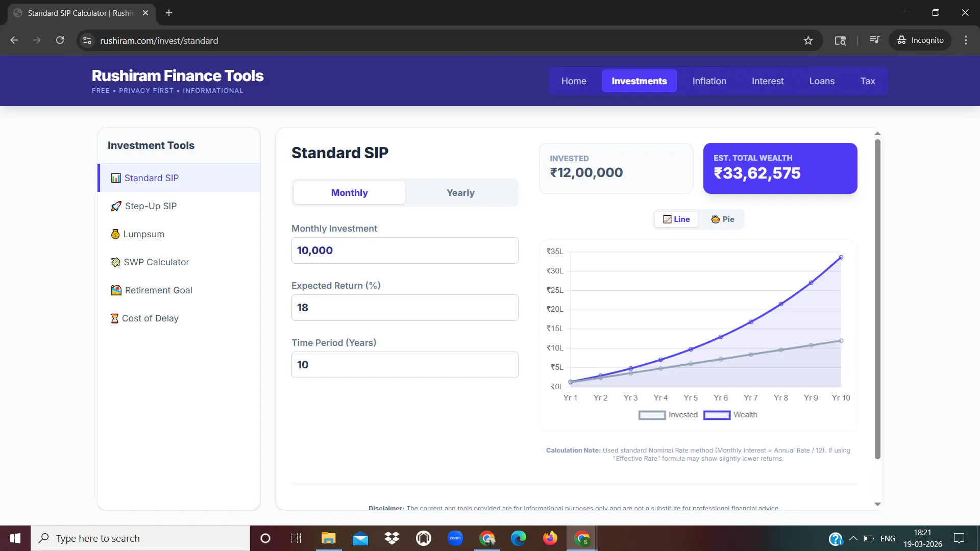The width and height of the screenshot is (980, 551).
Task: Click the panel scrollbar down arrow
Action: (877, 504)
